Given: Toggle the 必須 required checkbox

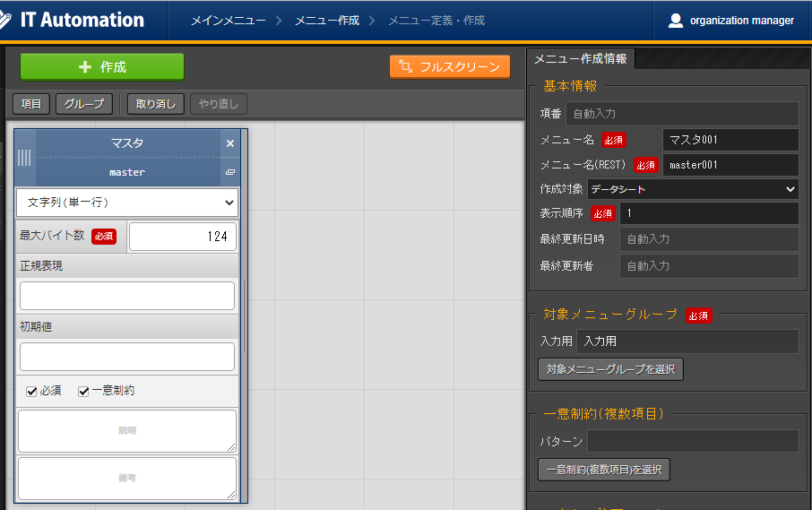Looking at the screenshot, I should tap(31, 391).
